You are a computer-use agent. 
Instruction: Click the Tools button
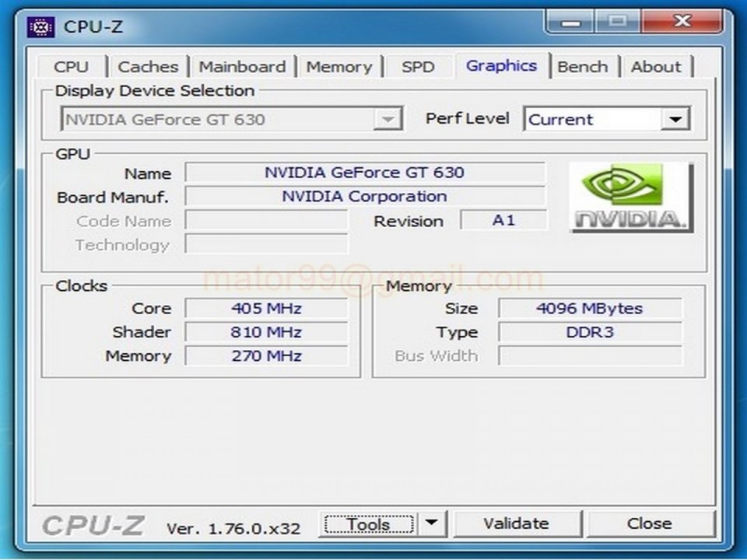point(369,523)
